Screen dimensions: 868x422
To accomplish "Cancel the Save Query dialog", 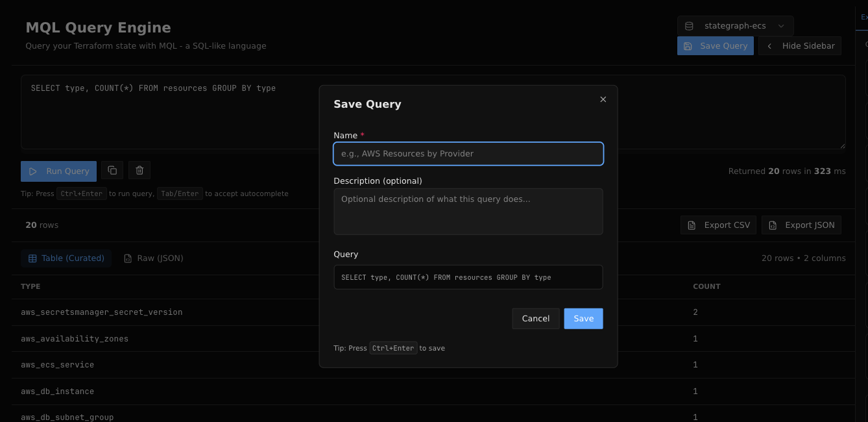I will (535, 319).
